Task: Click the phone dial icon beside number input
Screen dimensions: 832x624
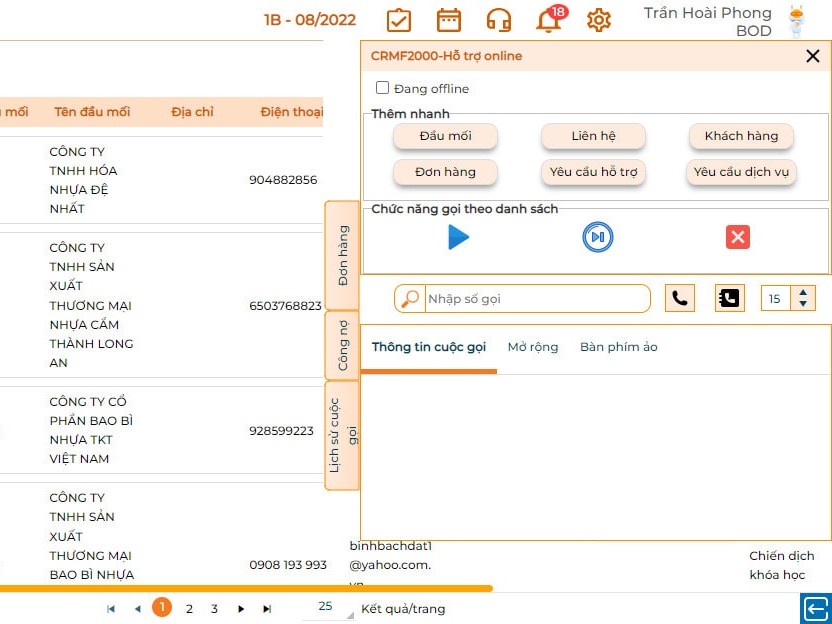Action: (680, 297)
